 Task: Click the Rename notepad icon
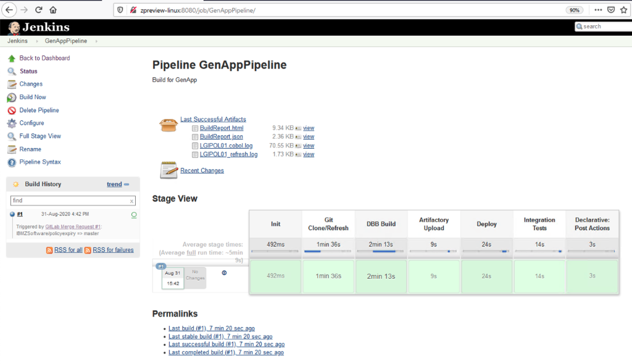(12, 149)
